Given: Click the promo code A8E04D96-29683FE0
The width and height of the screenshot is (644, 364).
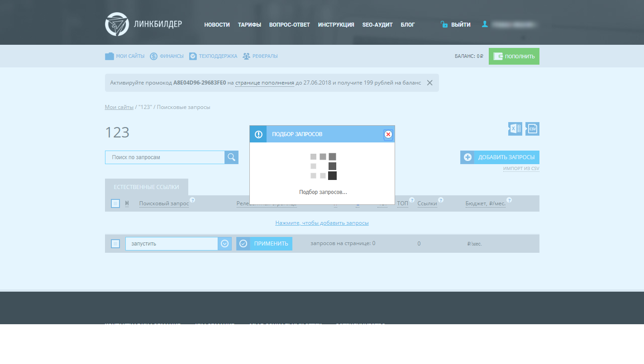Looking at the screenshot, I should click(x=200, y=83).
